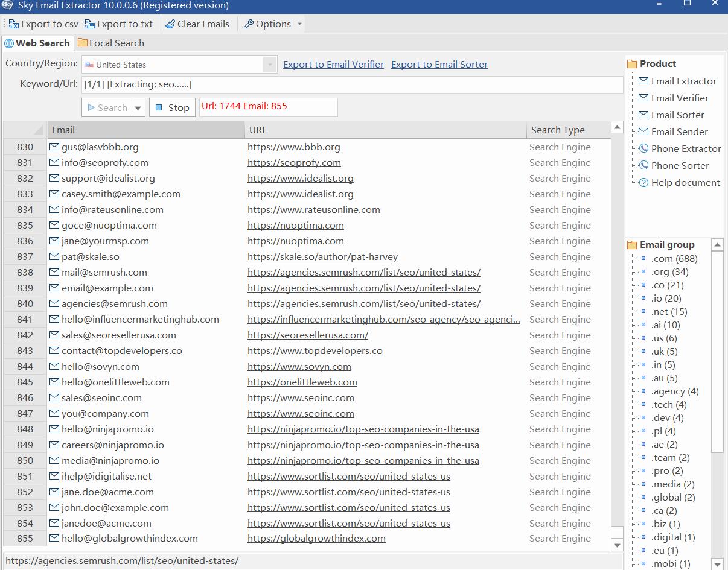Screen dimensions: 728x570
Task: Stop the extraction
Action: (x=172, y=108)
